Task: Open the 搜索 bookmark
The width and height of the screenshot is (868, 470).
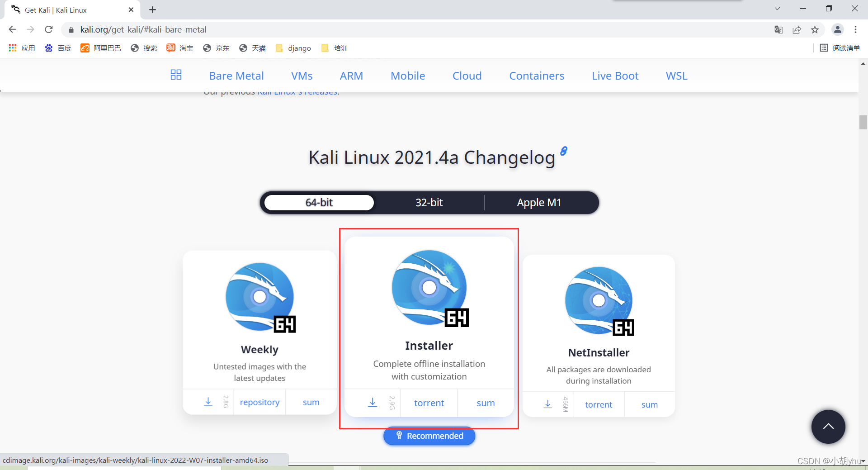Action: click(144, 48)
